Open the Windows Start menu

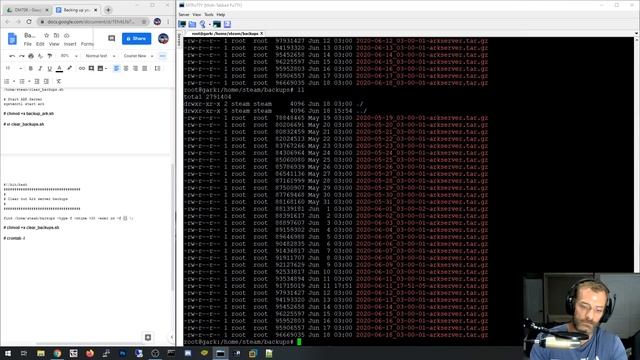click(8, 353)
